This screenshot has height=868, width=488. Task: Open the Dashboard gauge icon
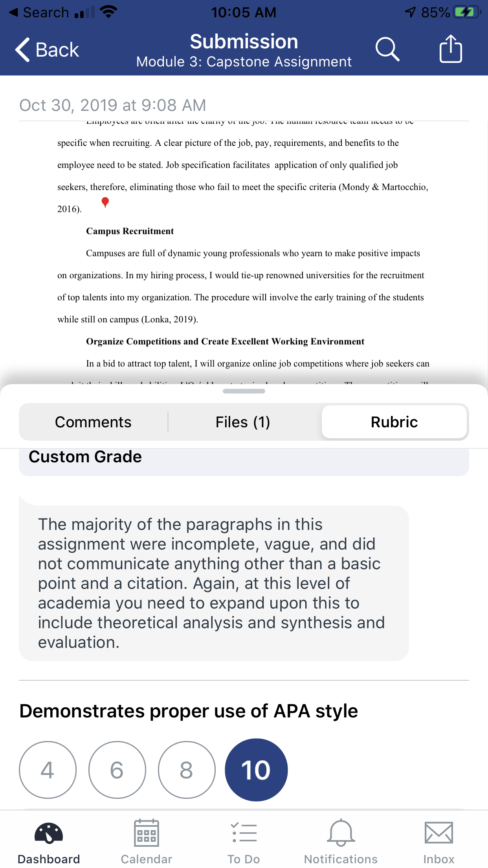click(49, 833)
